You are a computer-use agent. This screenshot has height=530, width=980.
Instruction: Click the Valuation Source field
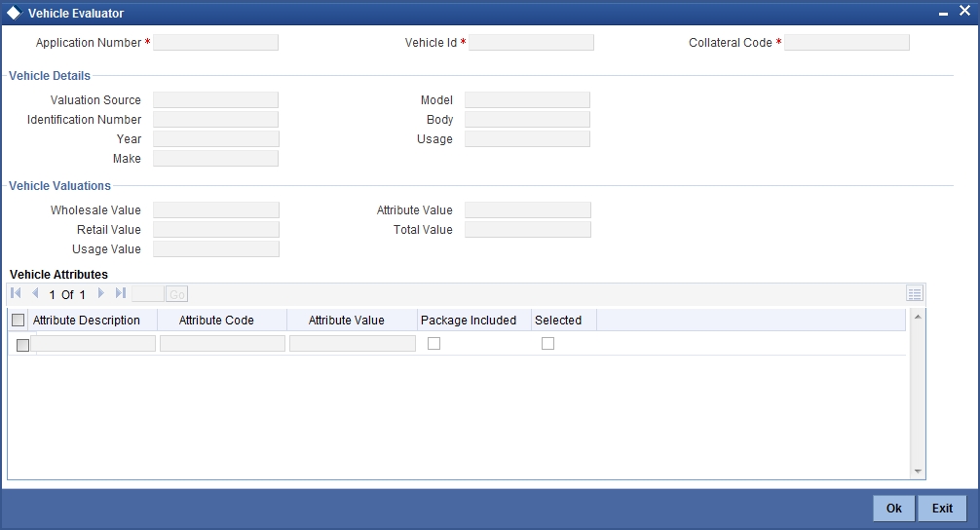(x=215, y=100)
